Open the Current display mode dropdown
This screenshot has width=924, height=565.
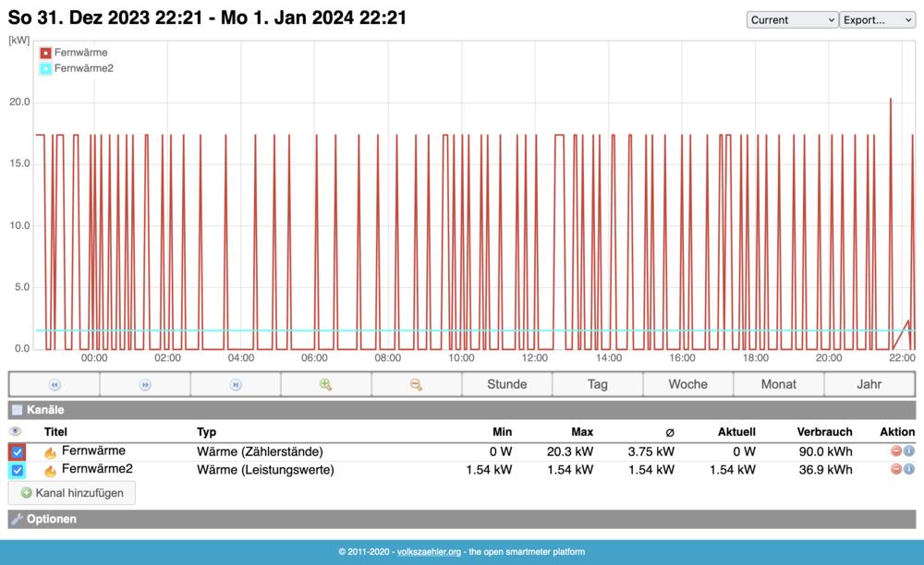tap(792, 19)
